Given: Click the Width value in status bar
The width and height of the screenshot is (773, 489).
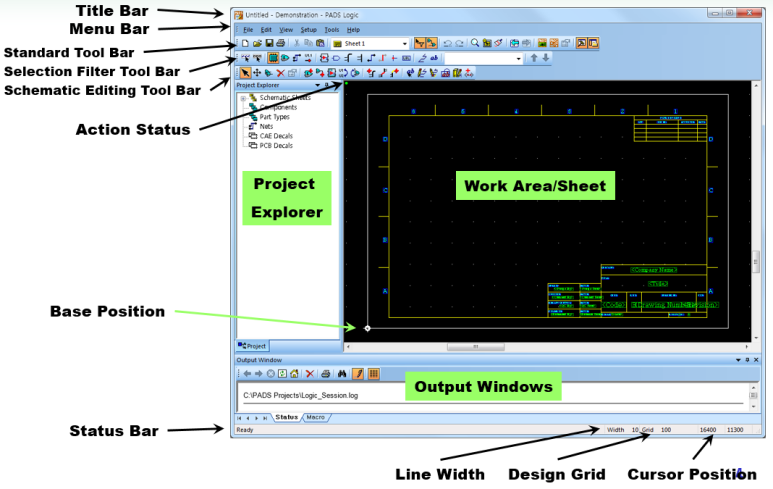Looking at the screenshot, I should tap(635, 430).
